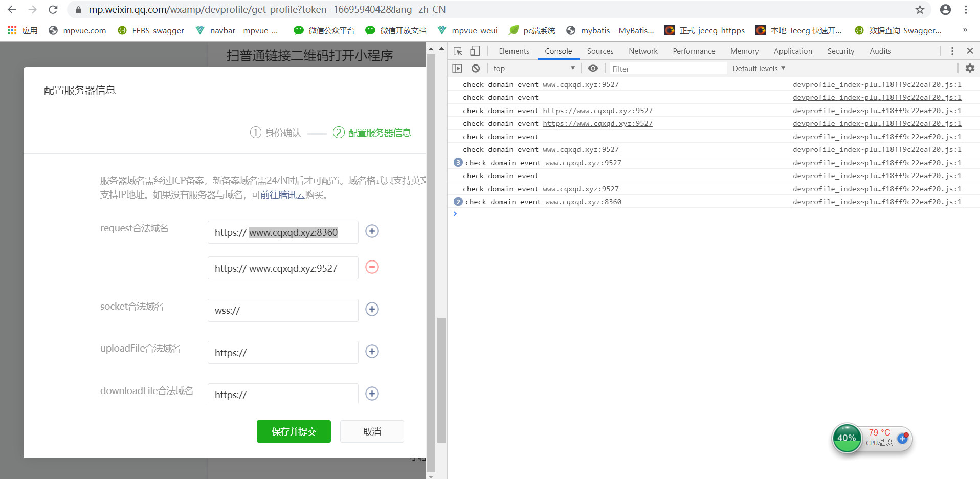Viewport: 980px width, 479px height.
Task: Add a socket domain with the plus icon
Action: [x=372, y=309]
